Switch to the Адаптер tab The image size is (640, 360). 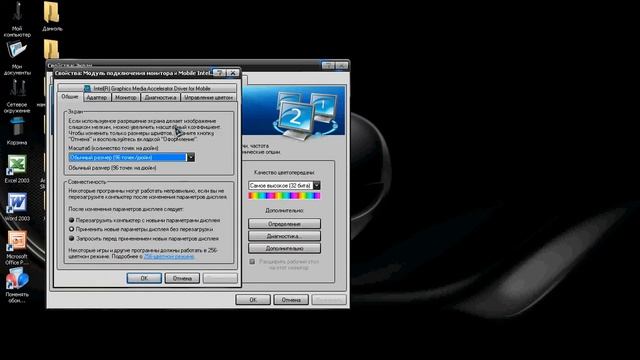pyautogui.click(x=97, y=98)
